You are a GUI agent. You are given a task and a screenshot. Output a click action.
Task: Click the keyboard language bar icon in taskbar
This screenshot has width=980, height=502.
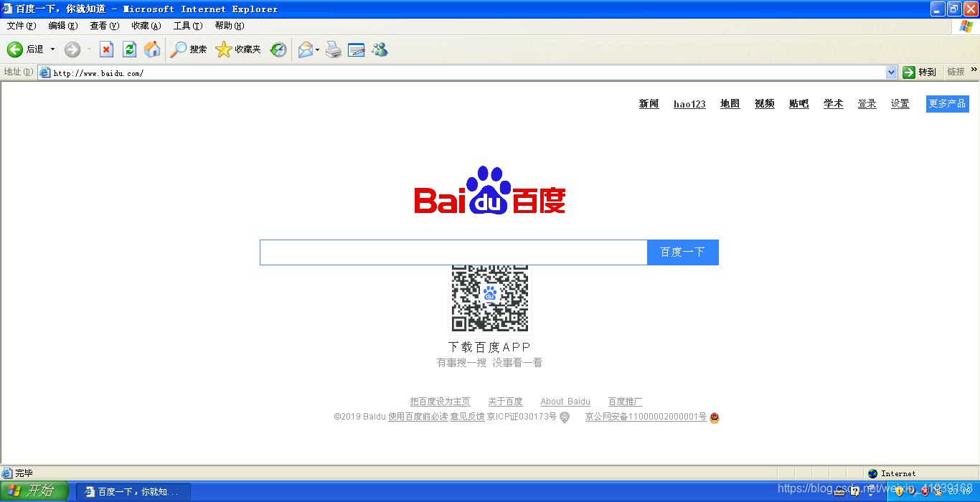pyautogui.click(x=839, y=491)
